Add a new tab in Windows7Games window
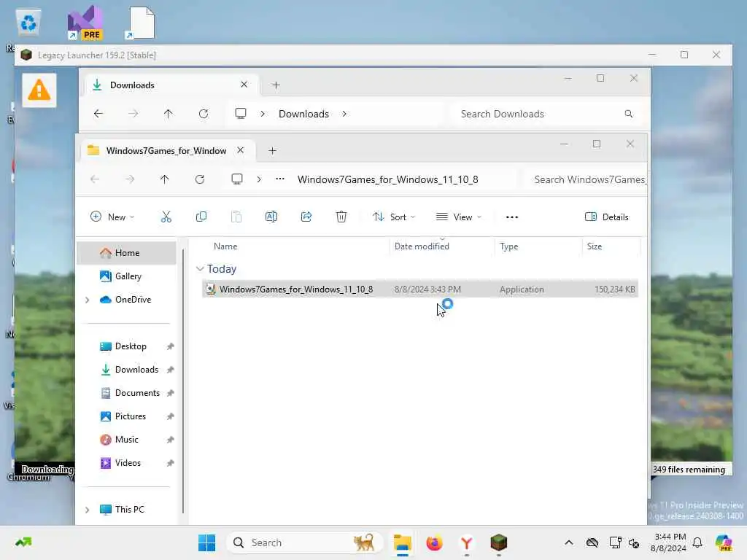The height and width of the screenshot is (560, 747). (x=273, y=151)
